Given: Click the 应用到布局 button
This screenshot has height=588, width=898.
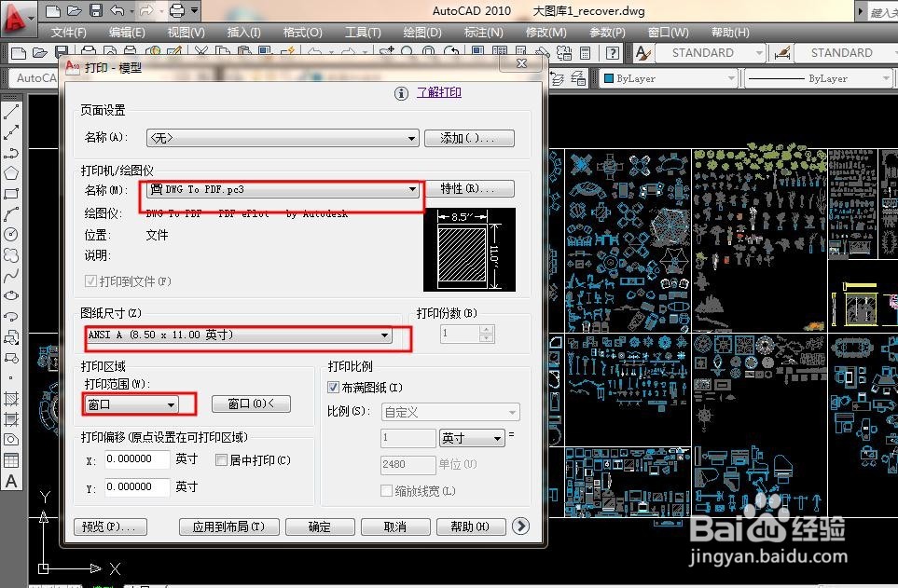Looking at the screenshot, I should 228,526.
